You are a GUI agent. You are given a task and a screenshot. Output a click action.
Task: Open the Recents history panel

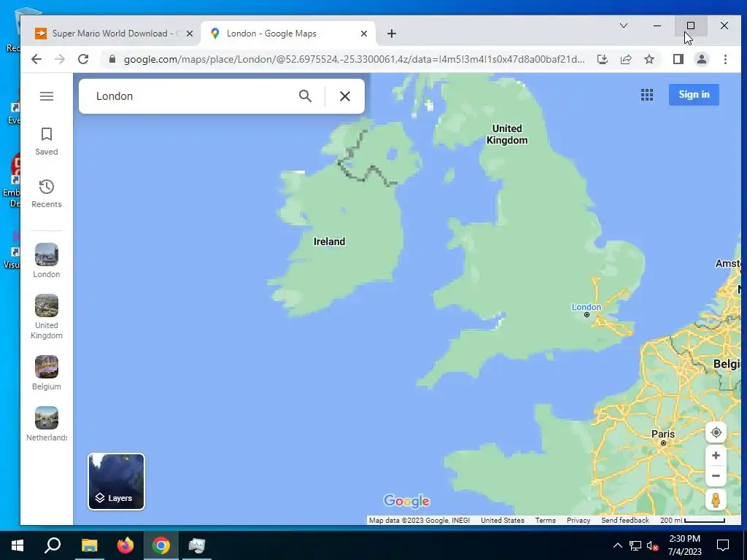[46, 194]
